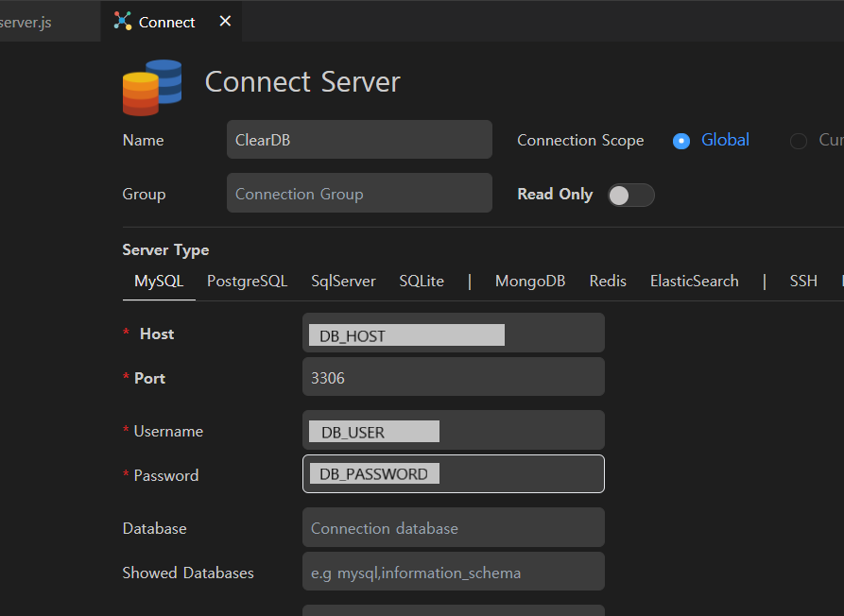This screenshot has width=844, height=616.
Task: Select the SQLite server type tab
Action: 422,281
